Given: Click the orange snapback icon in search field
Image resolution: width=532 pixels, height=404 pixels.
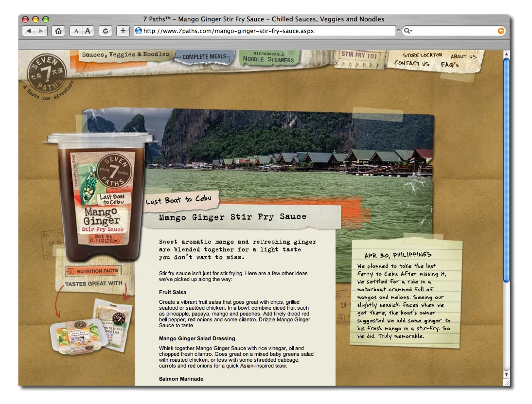Looking at the screenshot, I should [x=501, y=31].
